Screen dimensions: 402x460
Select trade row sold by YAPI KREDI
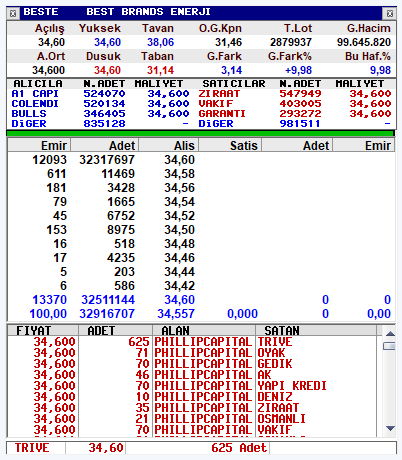[x=192, y=386]
